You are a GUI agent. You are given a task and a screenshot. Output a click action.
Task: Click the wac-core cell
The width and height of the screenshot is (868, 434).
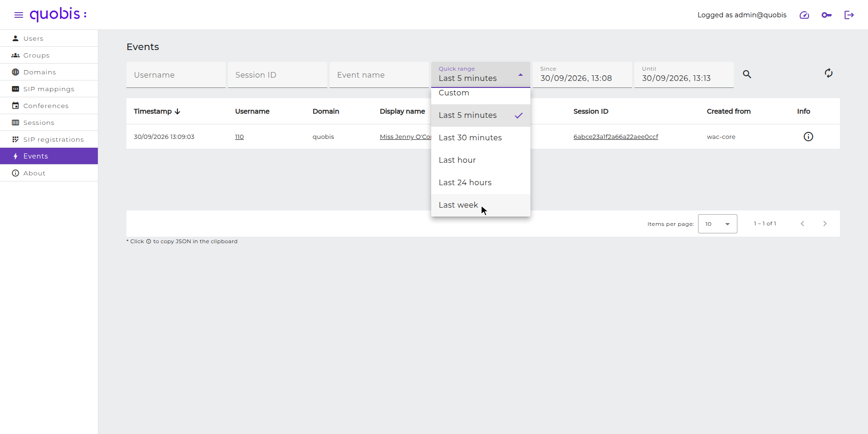point(721,137)
